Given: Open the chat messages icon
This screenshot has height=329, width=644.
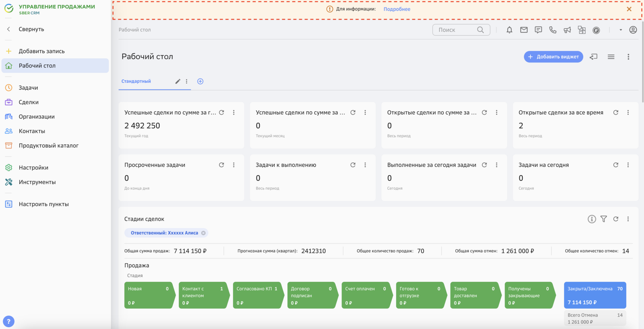Looking at the screenshot, I should [538, 30].
